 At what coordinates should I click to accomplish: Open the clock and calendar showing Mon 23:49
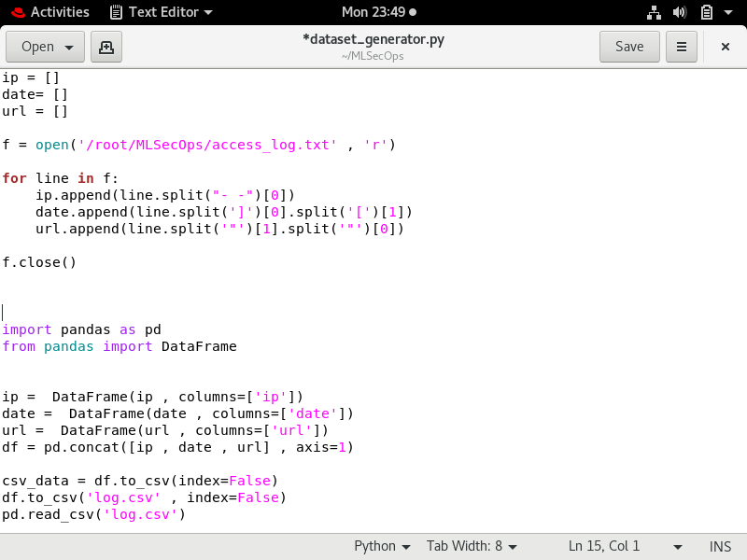pos(379,12)
